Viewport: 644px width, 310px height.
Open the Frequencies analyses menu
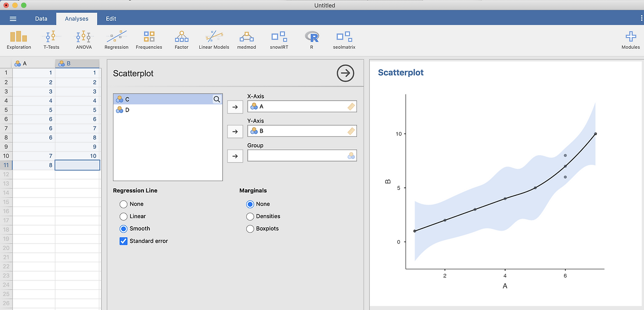(149, 40)
